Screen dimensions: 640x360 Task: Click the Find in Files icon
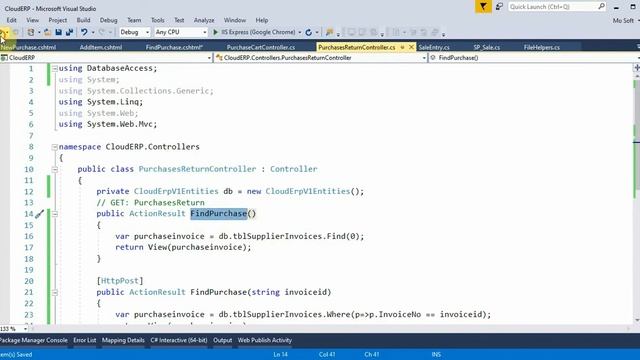click(x=329, y=32)
